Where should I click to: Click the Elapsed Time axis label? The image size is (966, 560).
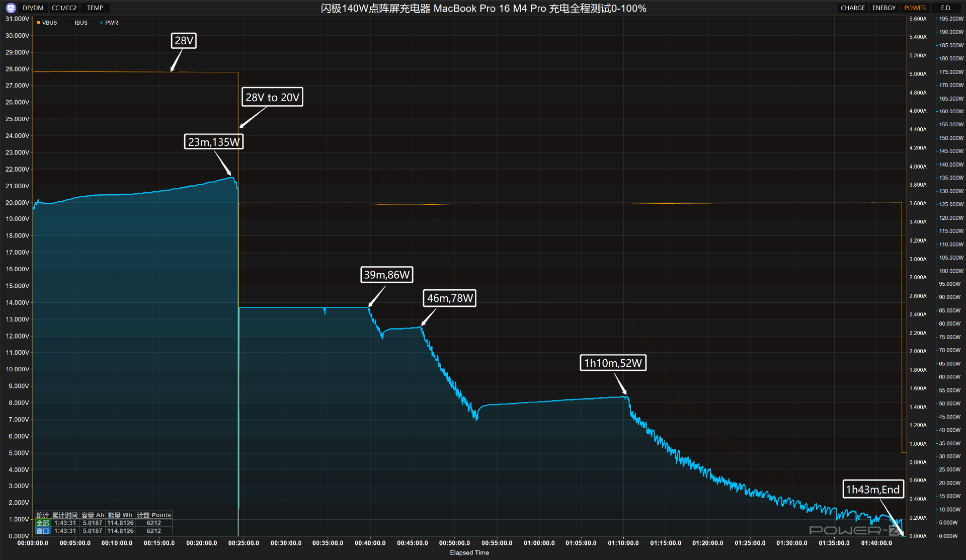469,552
